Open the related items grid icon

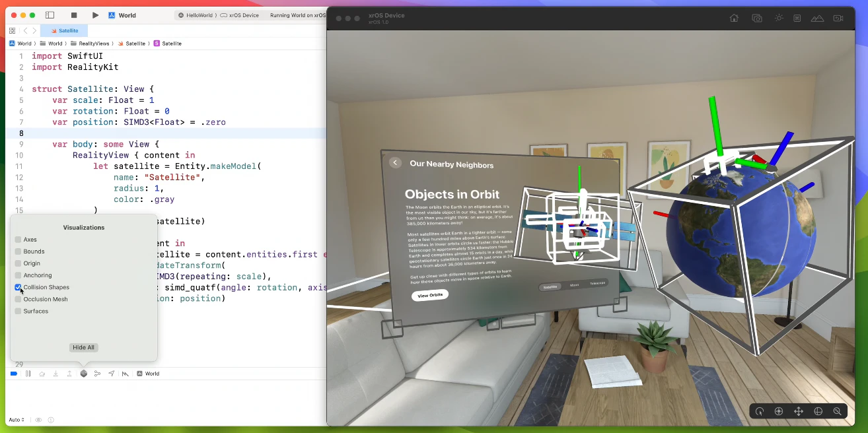(12, 30)
